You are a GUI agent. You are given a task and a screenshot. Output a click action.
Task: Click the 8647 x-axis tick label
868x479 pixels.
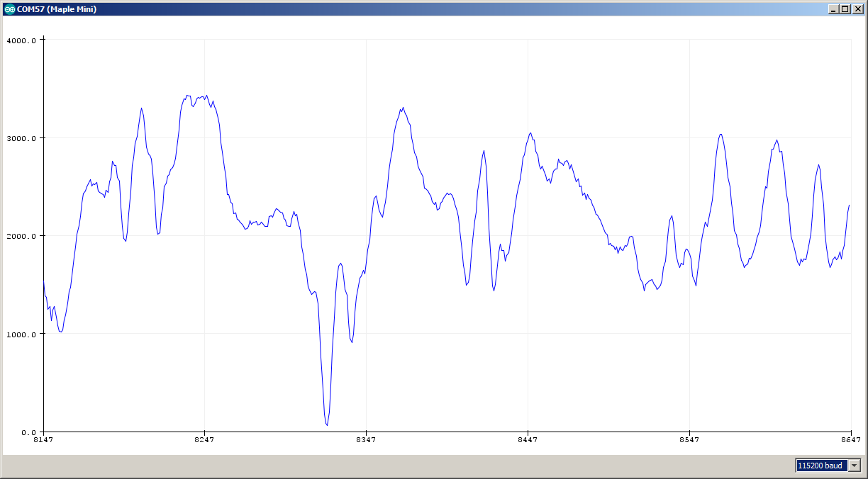[850, 440]
